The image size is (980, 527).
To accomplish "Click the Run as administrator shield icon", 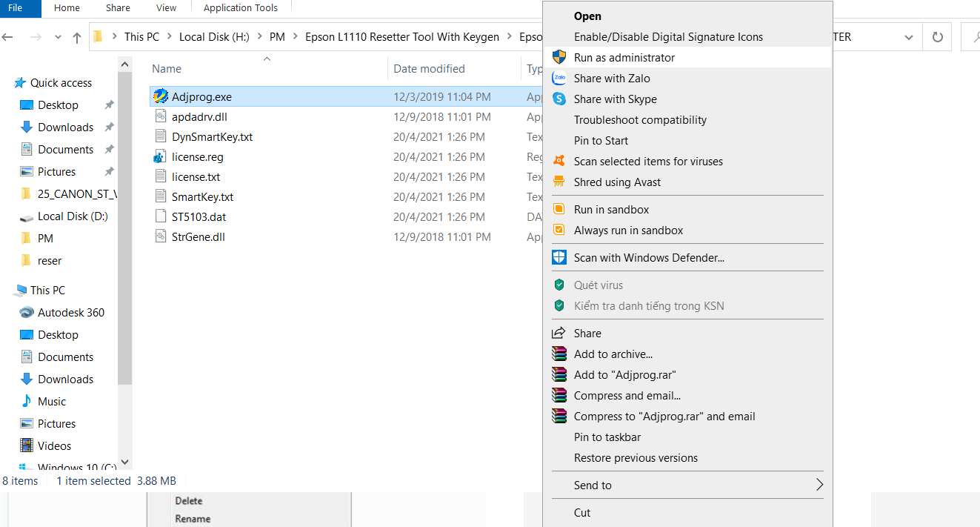I will coord(559,58).
